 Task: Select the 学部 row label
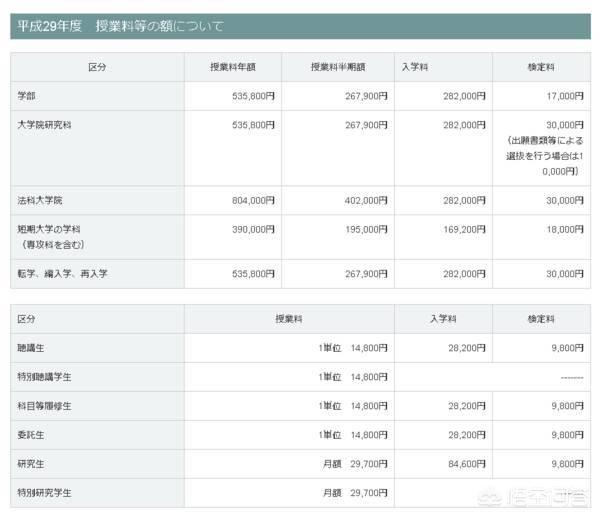(28, 96)
